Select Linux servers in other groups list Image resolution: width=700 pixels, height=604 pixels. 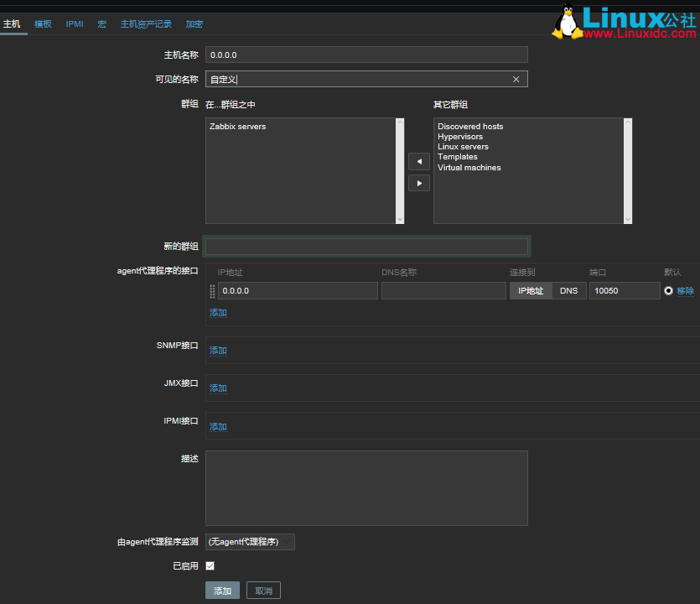(x=463, y=147)
